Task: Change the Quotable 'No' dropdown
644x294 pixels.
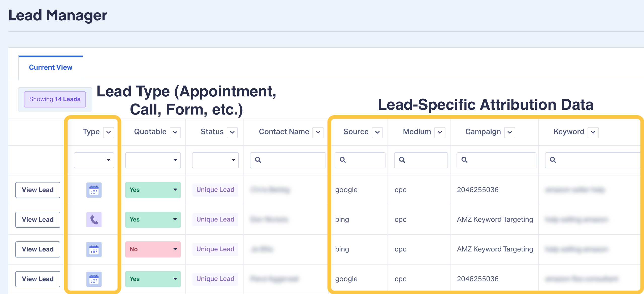Action: point(153,249)
